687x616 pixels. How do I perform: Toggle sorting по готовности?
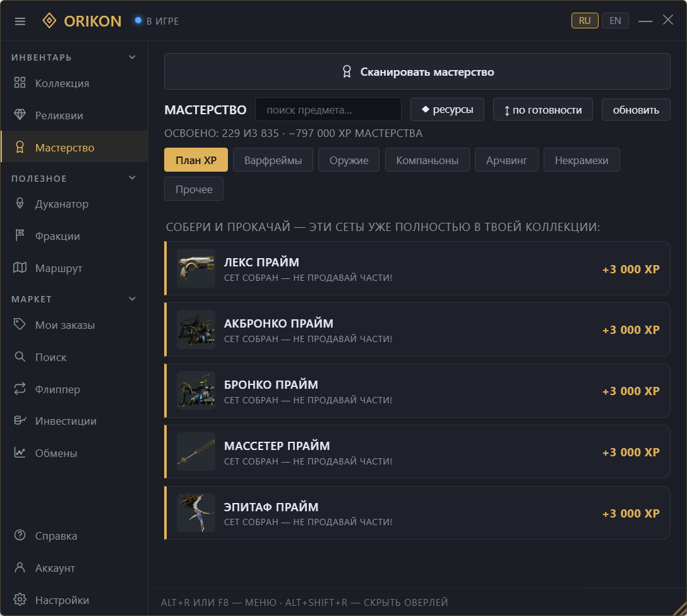pyautogui.click(x=543, y=109)
